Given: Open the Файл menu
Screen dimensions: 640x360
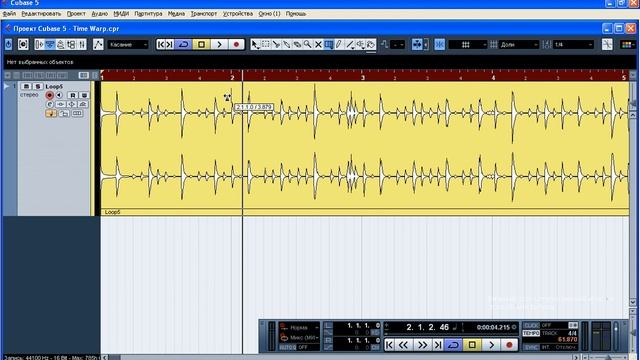Looking at the screenshot, I should click(x=9, y=13).
